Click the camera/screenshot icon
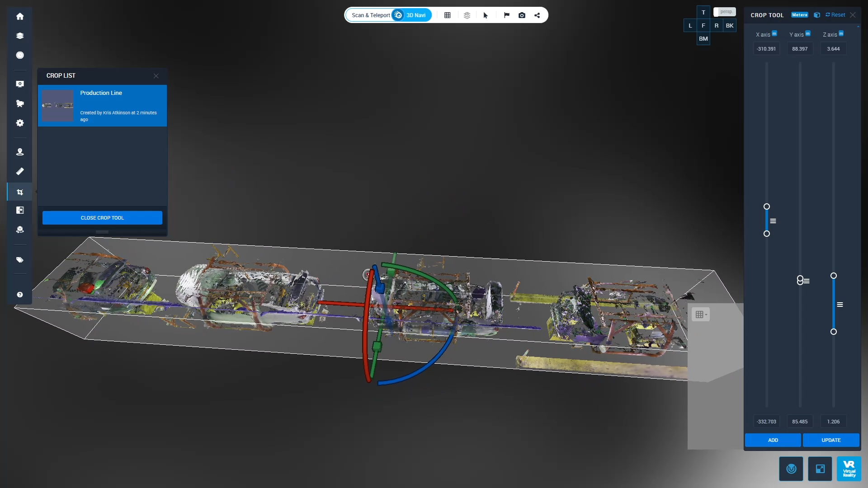This screenshot has width=868, height=488. click(x=522, y=15)
